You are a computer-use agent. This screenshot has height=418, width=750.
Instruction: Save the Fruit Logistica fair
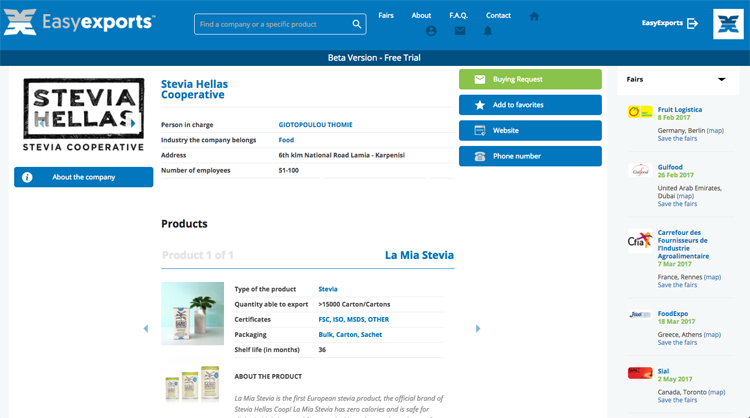coord(677,139)
